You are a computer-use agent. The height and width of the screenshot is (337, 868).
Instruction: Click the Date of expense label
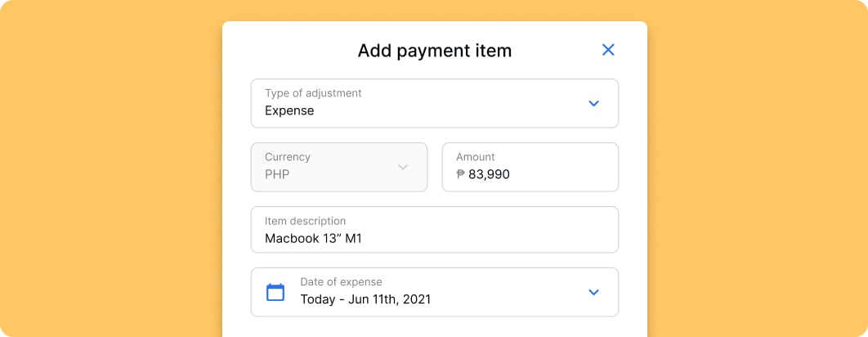pos(341,282)
